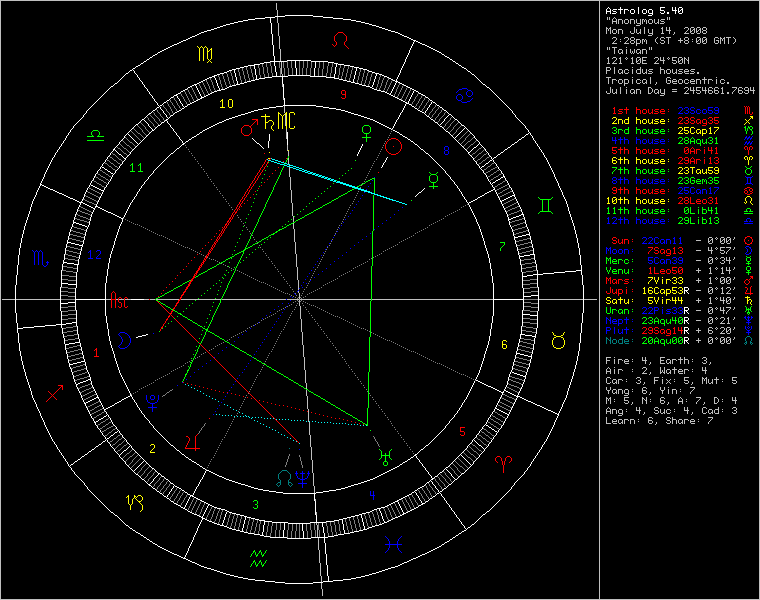This screenshot has width=760, height=600.
Task: Select the "Uran: 22Pis33R" sidebar row
Action: pos(679,311)
